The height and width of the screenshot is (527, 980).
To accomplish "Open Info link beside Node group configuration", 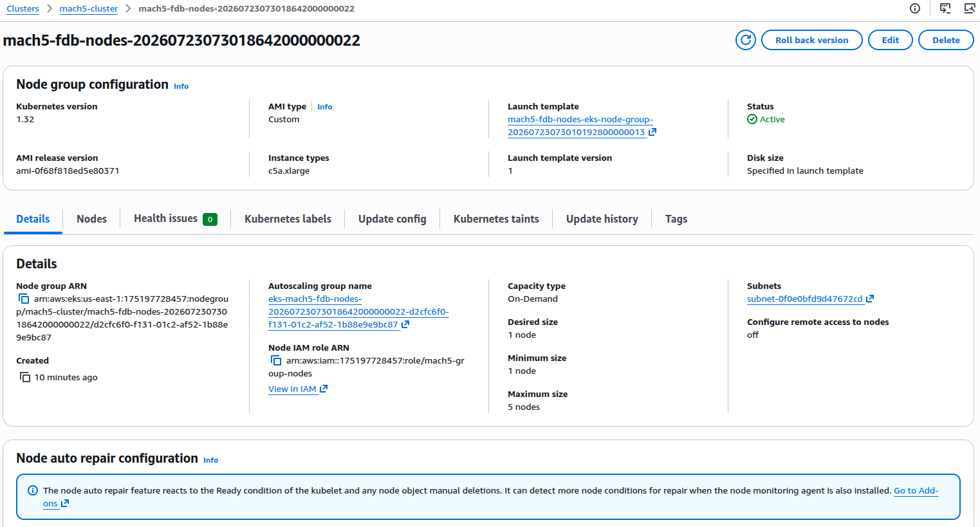I will pos(181,86).
